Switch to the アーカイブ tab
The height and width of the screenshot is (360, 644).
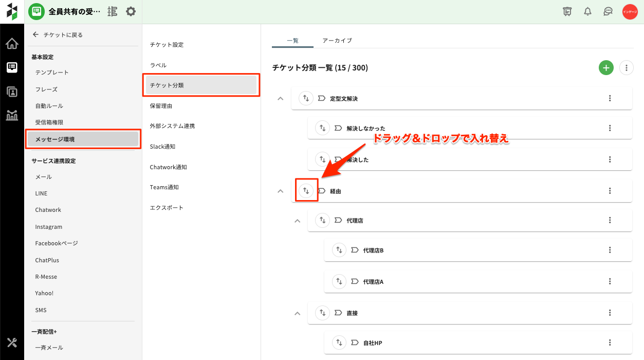coord(337,40)
